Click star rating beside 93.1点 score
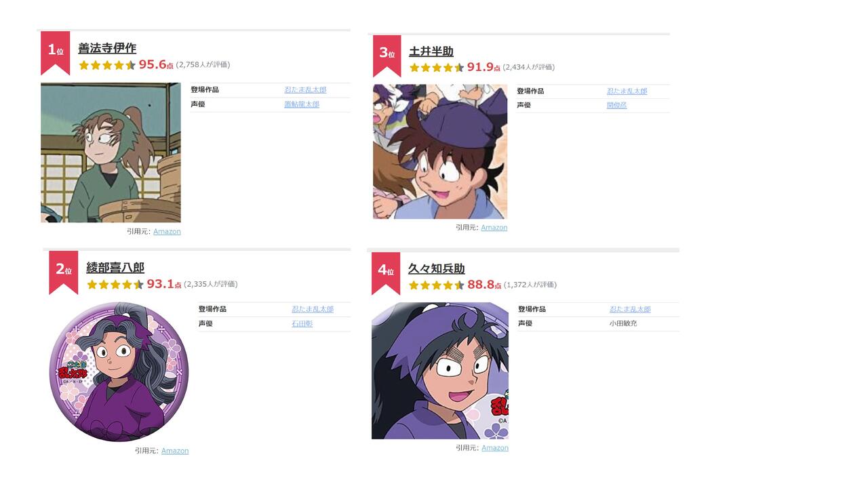This screenshot has width=868, height=488. [x=115, y=285]
